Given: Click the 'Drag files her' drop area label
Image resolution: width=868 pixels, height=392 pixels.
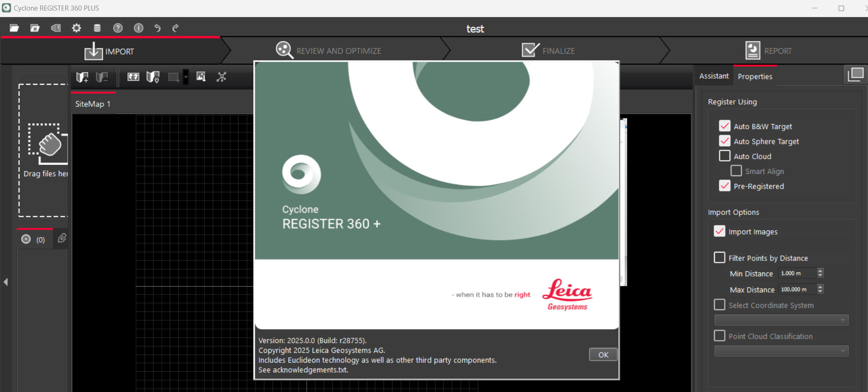Looking at the screenshot, I should [46, 173].
